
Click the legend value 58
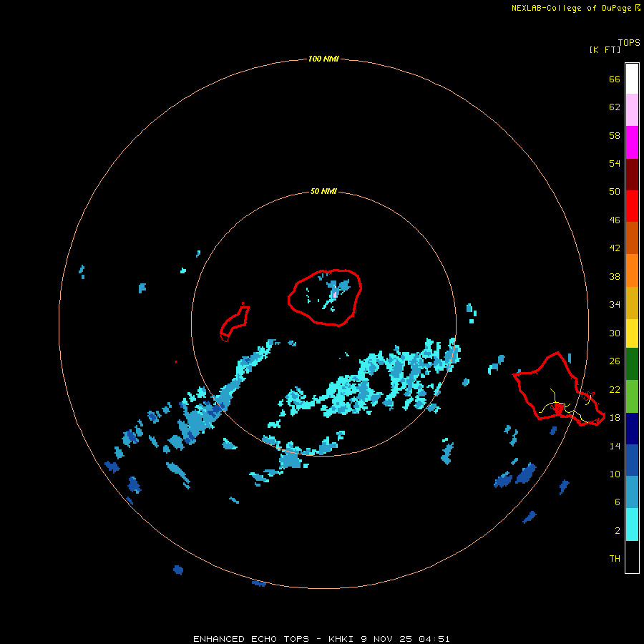(x=615, y=135)
